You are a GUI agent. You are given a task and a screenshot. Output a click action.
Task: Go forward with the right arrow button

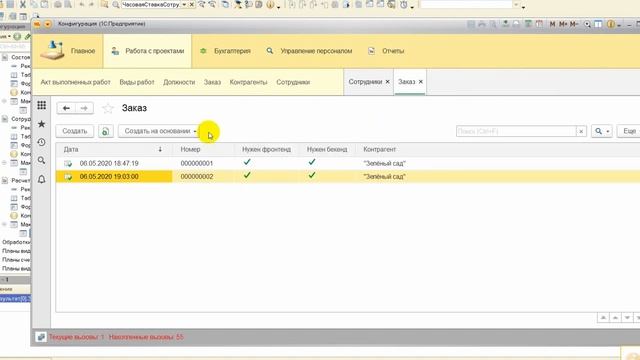click(84, 108)
